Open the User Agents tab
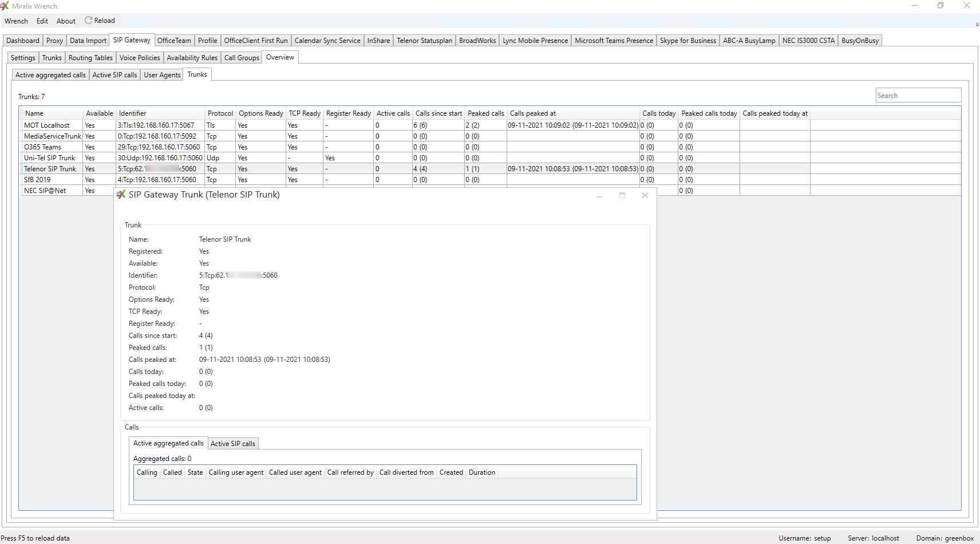This screenshot has width=980, height=544. click(x=162, y=75)
